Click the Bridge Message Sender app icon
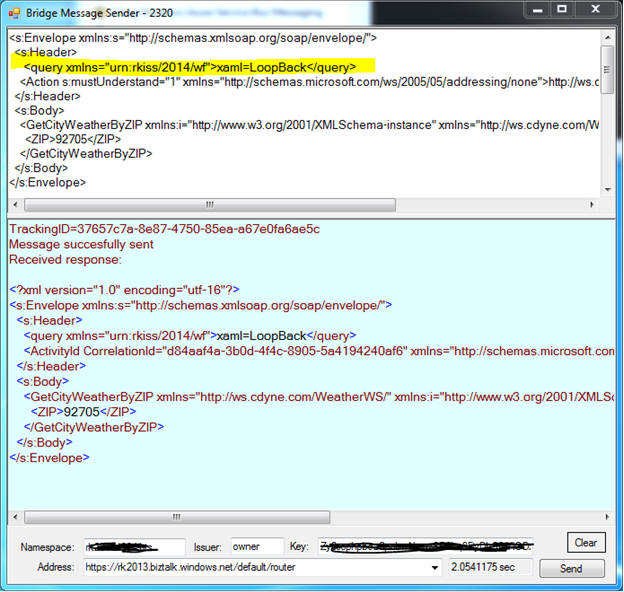 click(x=14, y=13)
